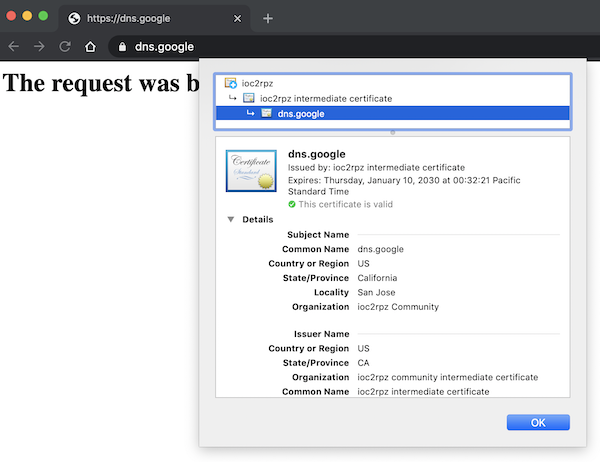Click issuer Common Name 'ioc2rpz intermediate certificate'
The height and width of the screenshot is (462, 600).
pos(423,392)
